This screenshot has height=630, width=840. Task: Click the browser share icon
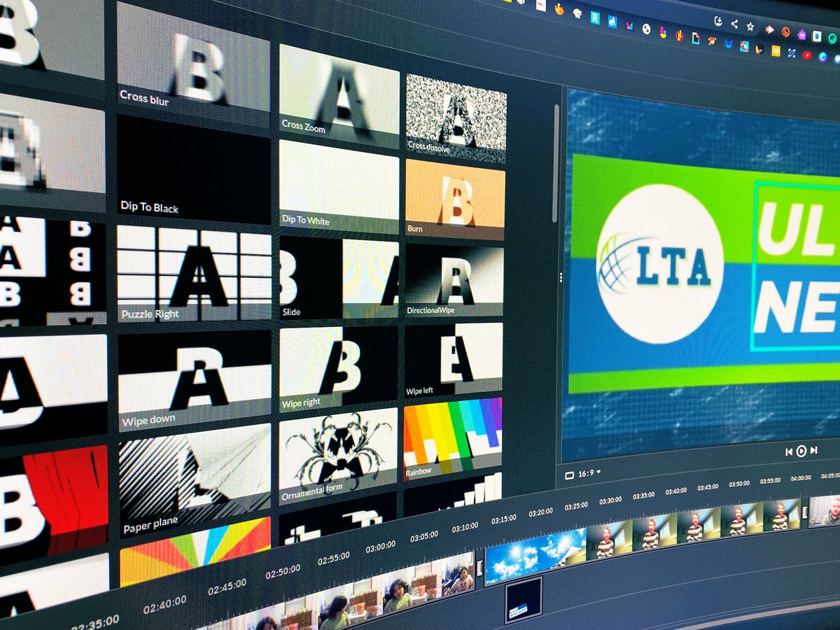(x=734, y=24)
